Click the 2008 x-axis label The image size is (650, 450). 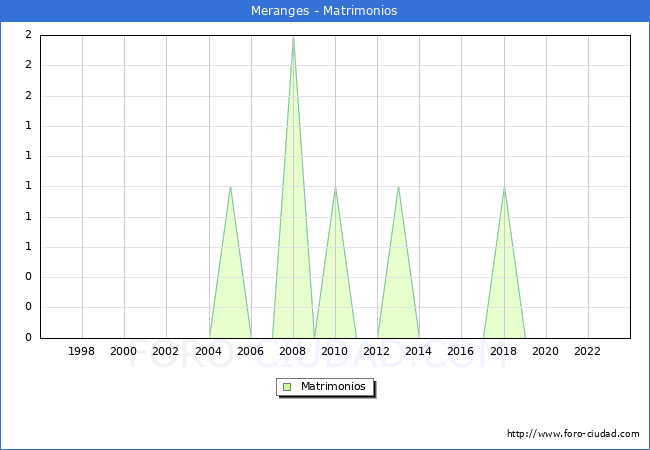[x=292, y=351]
